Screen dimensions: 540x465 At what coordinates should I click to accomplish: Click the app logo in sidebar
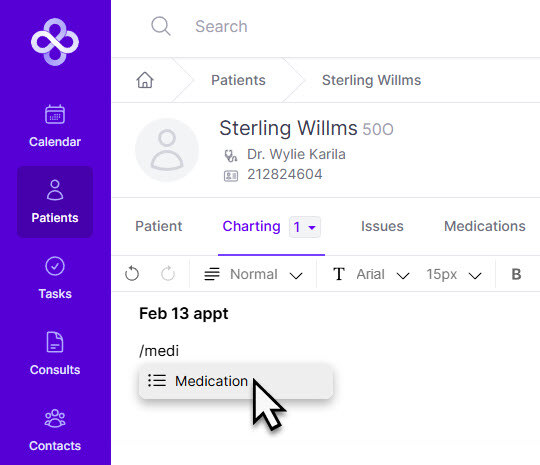click(55, 42)
